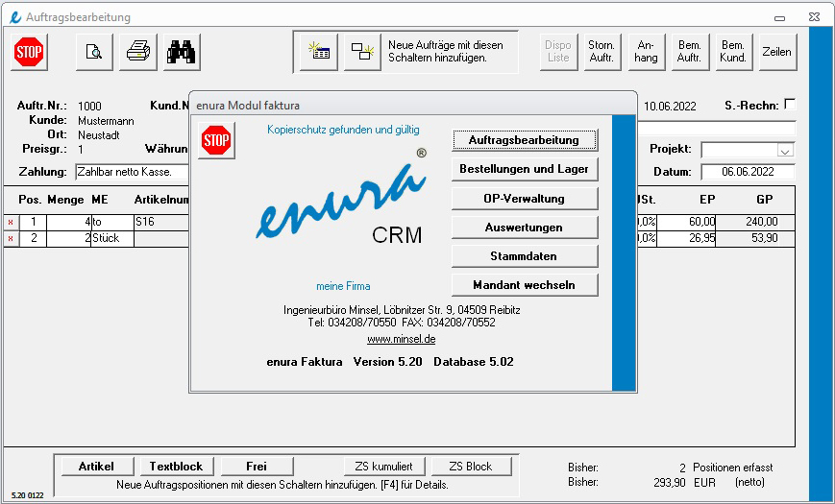Click the Bem. Auftr. button
Screen dimensions: 835x504
click(690, 52)
